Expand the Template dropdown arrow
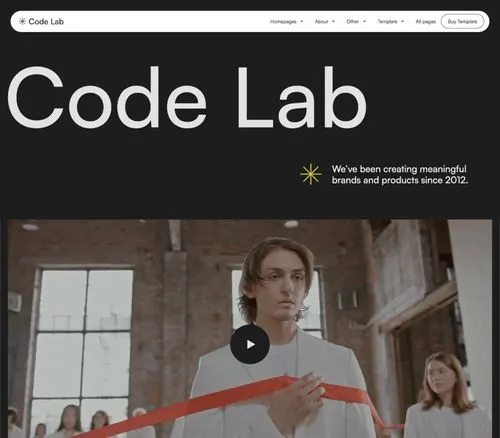This screenshot has height=438, width=500. 403,22
